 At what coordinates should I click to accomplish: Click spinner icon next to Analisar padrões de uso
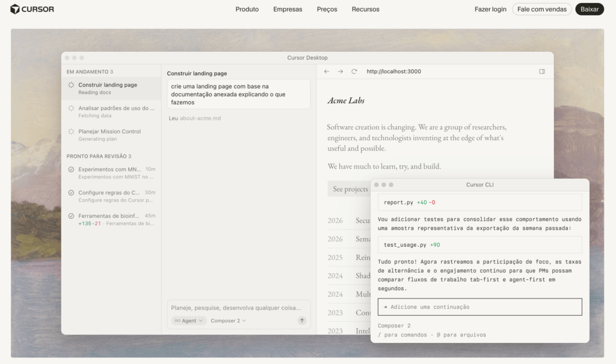pyautogui.click(x=71, y=108)
